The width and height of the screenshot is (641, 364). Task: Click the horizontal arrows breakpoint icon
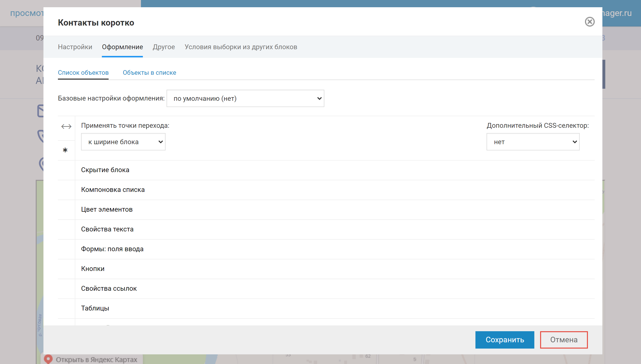[x=66, y=127]
